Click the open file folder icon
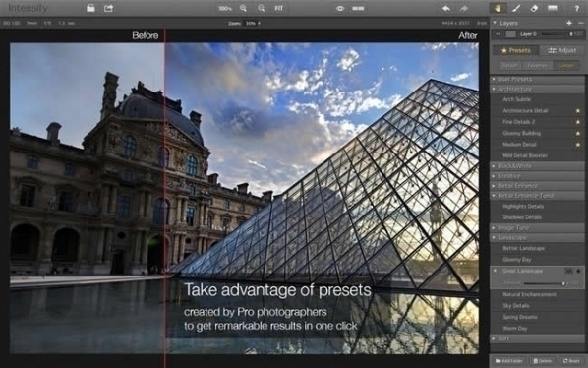 click(90, 8)
